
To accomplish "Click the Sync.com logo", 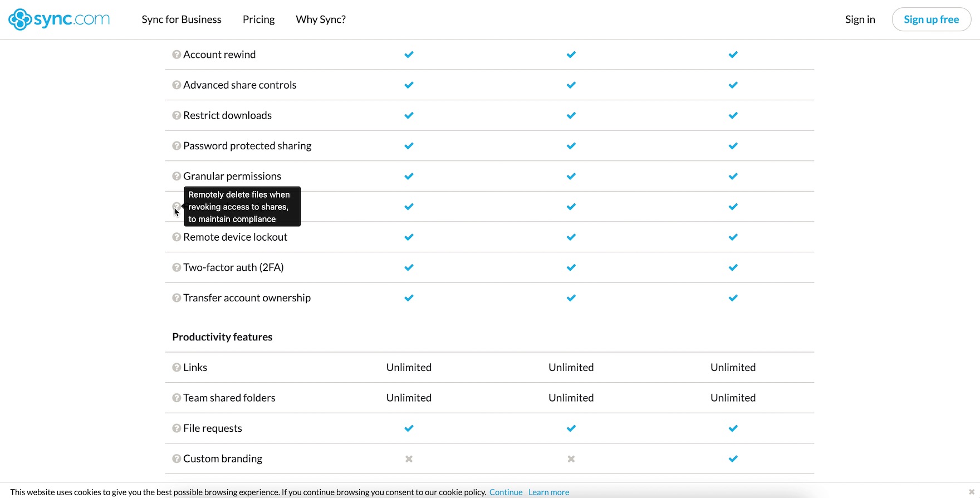I will tap(59, 19).
